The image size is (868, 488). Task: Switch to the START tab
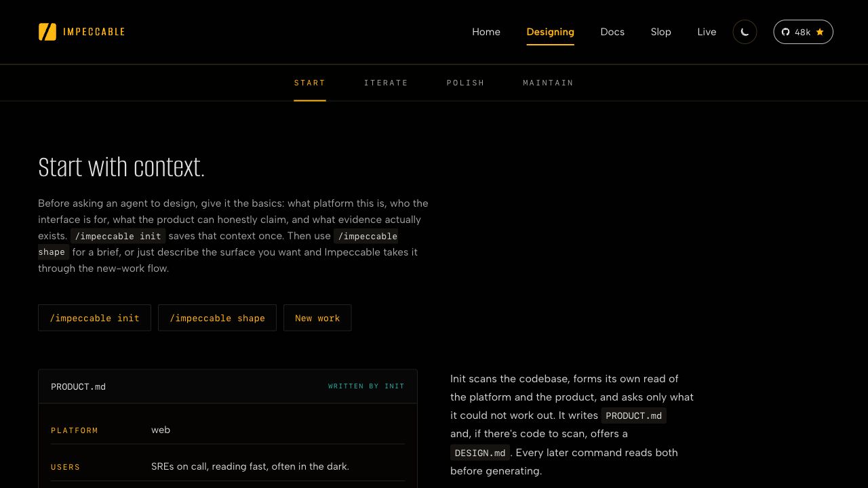click(x=310, y=83)
